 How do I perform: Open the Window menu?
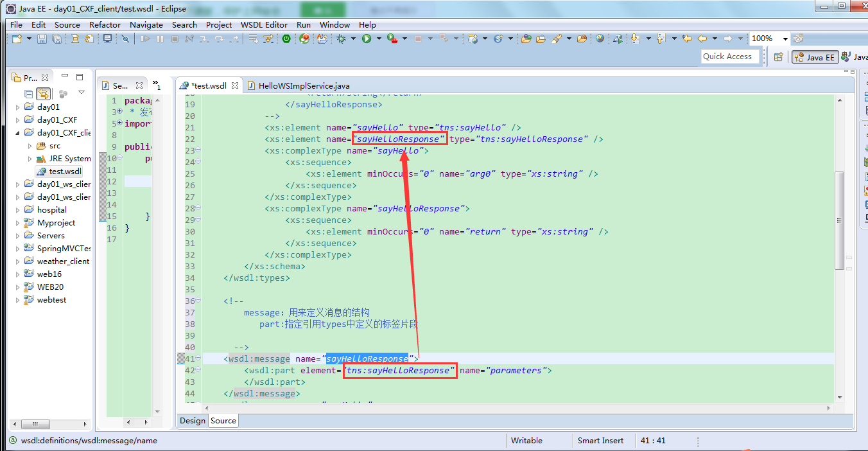(334, 24)
